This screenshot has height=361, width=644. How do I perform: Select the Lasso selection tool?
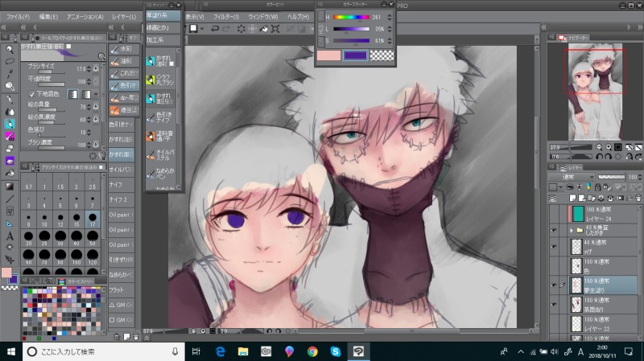pos(10,62)
